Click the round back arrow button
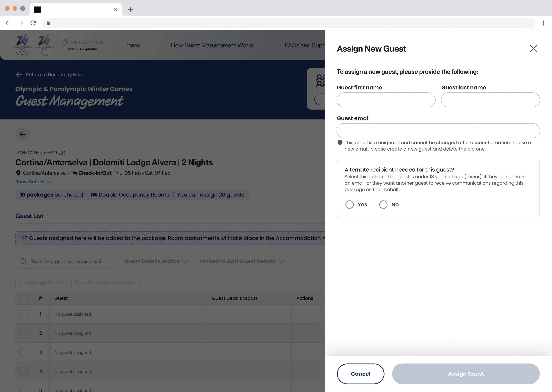The height and width of the screenshot is (392, 552). click(23, 134)
